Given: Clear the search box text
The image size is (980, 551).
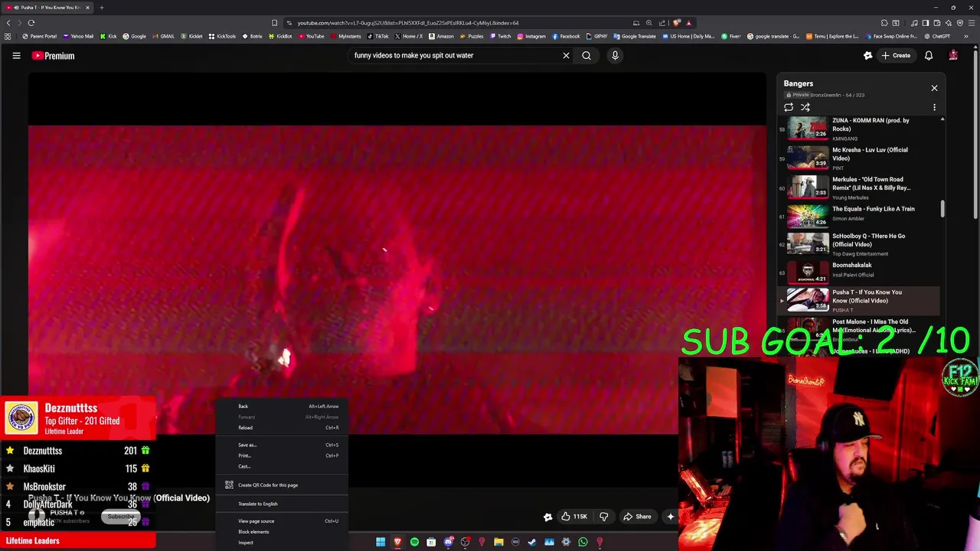Looking at the screenshot, I should [566, 55].
